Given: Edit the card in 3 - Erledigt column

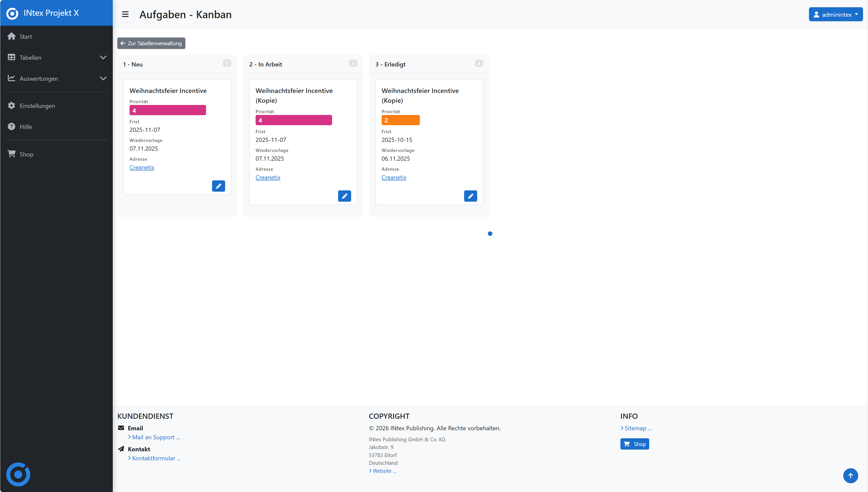Looking at the screenshot, I should [470, 196].
